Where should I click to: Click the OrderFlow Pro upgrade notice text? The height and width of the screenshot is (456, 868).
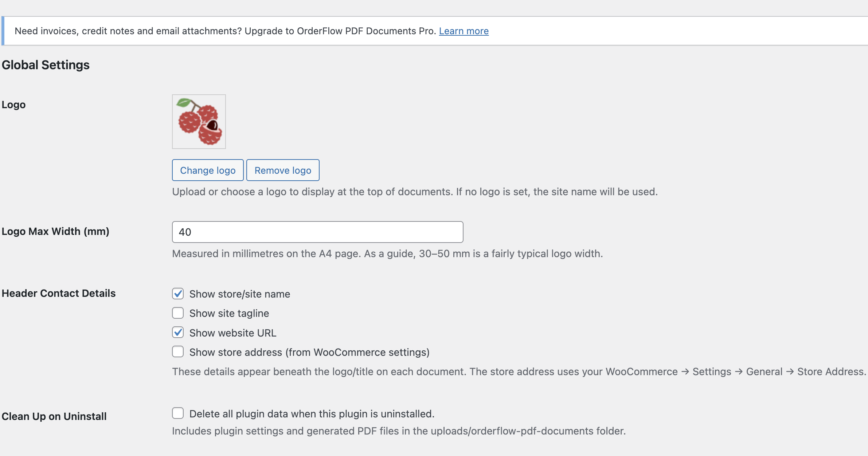pyautogui.click(x=225, y=31)
